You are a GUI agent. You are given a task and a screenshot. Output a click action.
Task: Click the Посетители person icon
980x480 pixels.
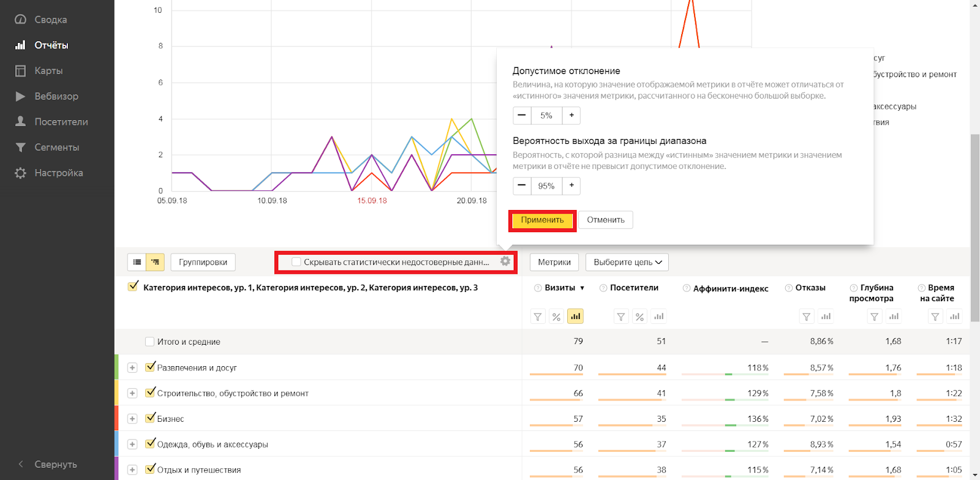tap(20, 122)
